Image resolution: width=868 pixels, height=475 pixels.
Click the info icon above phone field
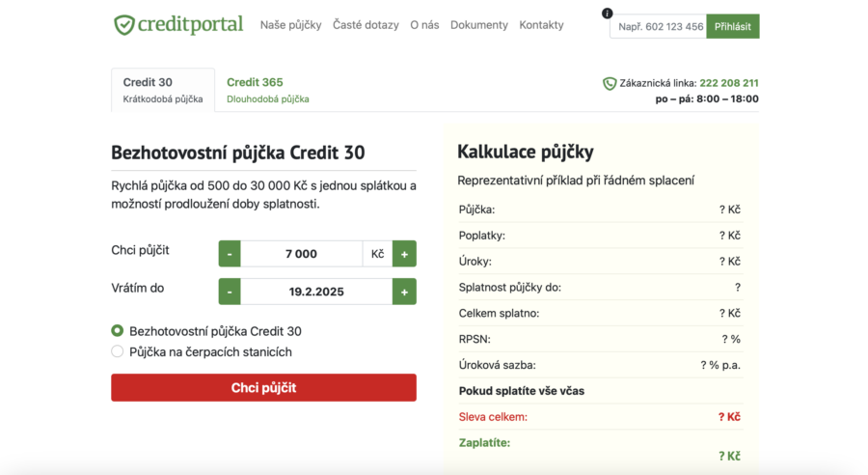[608, 14]
